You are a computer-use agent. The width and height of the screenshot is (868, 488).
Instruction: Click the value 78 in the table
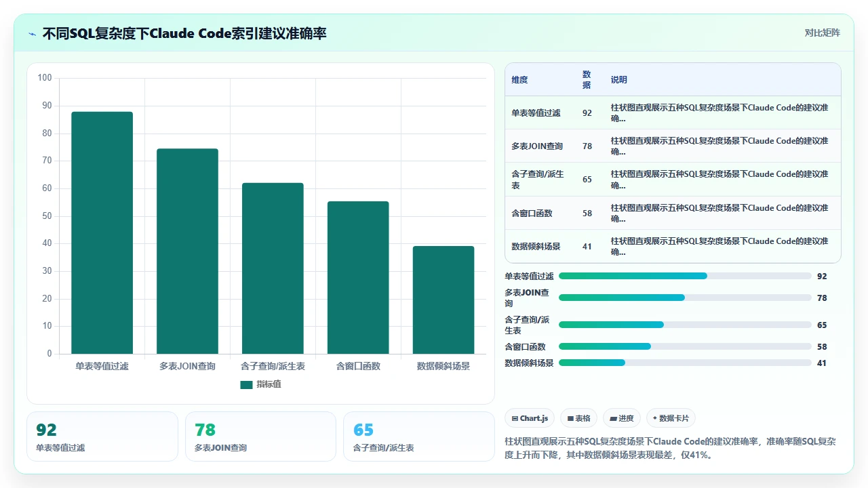point(587,146)
